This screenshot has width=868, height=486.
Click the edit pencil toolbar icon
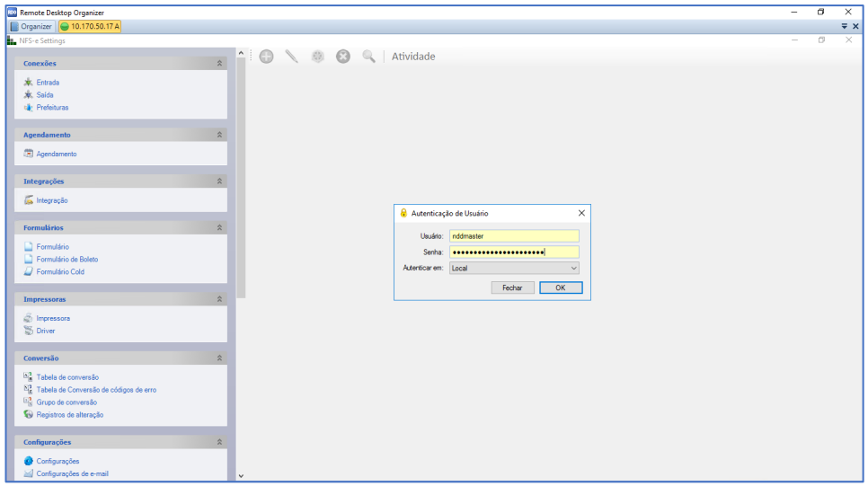(291, 57)
